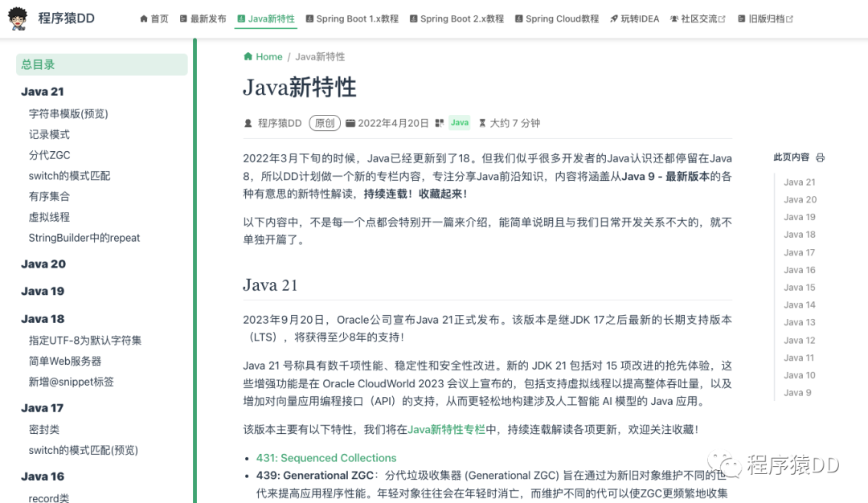Expand the Java 20 sidebar section
The width and height of the screenshot is (868, 503).
[42, 264]
